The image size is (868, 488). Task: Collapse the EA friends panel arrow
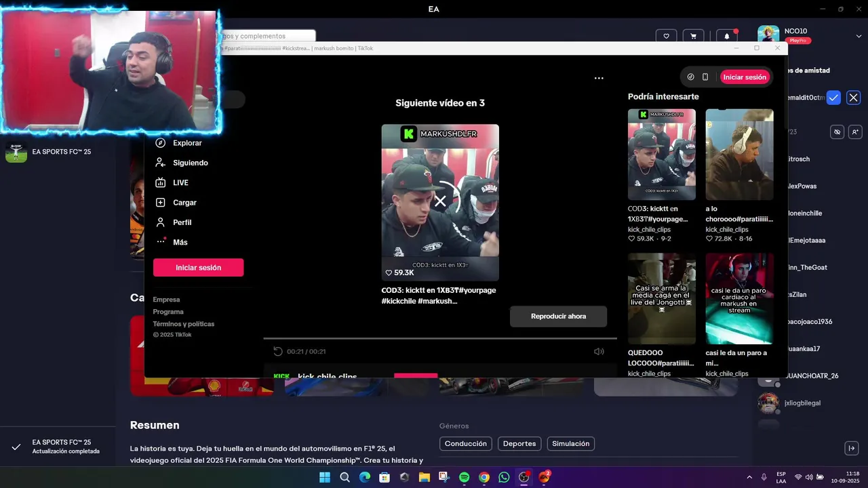(852, 448)
